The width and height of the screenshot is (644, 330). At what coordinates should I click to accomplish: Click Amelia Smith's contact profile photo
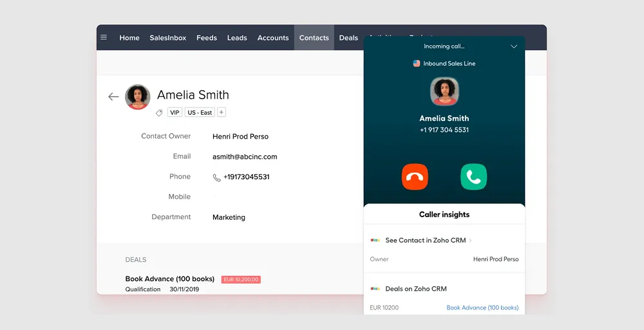(138, 97)
